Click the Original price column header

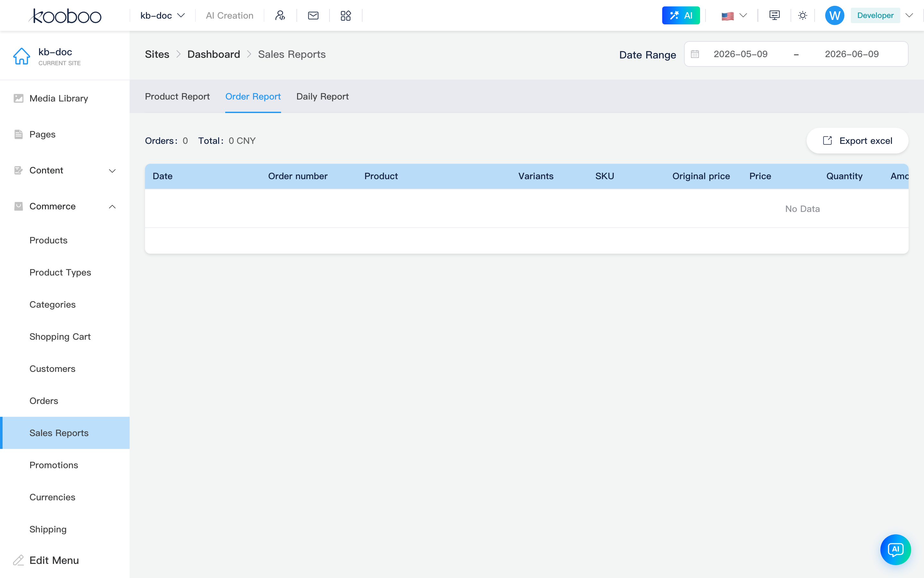701,176
